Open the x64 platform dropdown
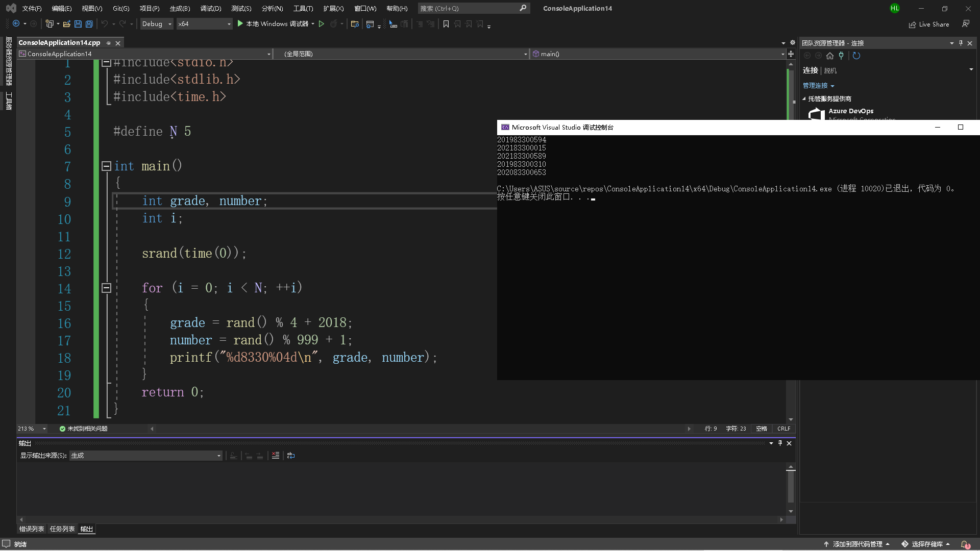 204,24
